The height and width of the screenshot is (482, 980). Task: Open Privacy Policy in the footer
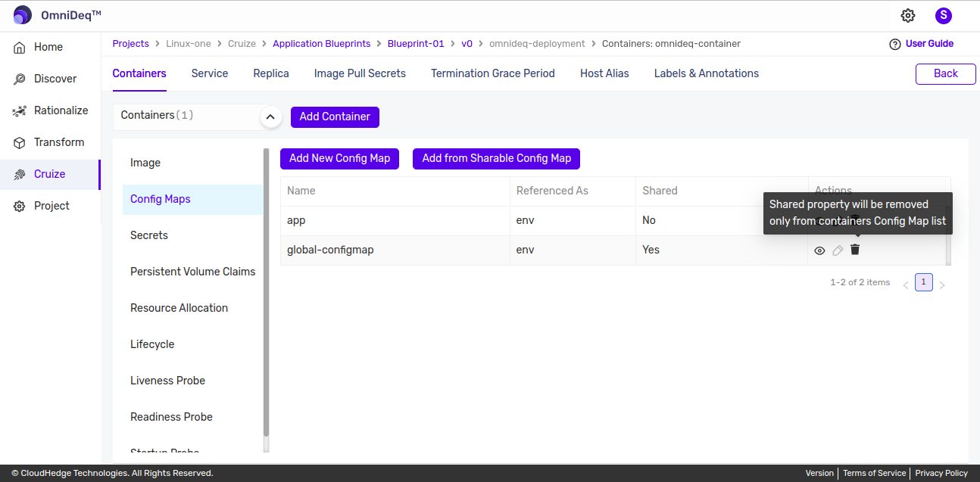pos(941,473)
